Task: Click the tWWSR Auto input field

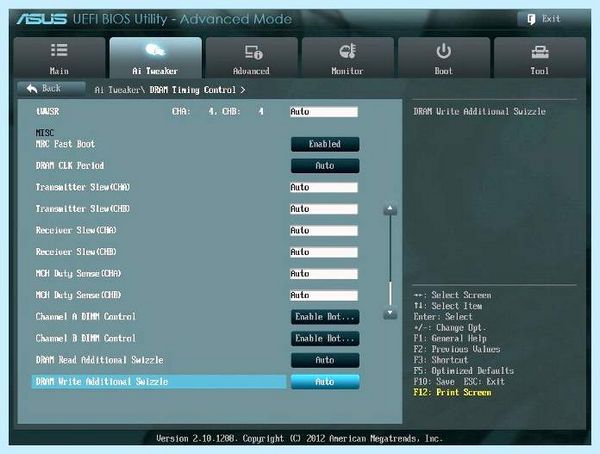Action: (x=324, y=112)
